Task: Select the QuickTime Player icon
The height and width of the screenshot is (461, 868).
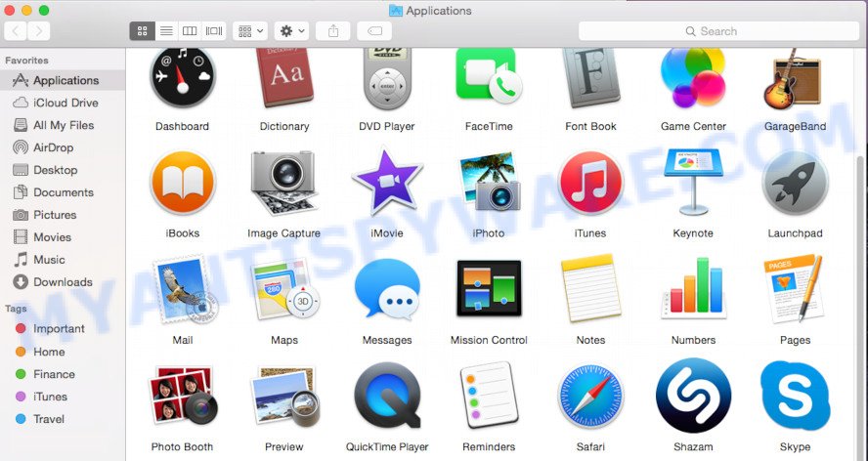Action: click(387, 396)
